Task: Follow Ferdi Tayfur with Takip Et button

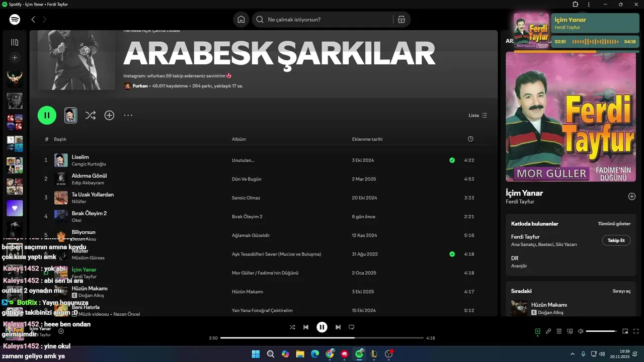Action: [616, 240]
